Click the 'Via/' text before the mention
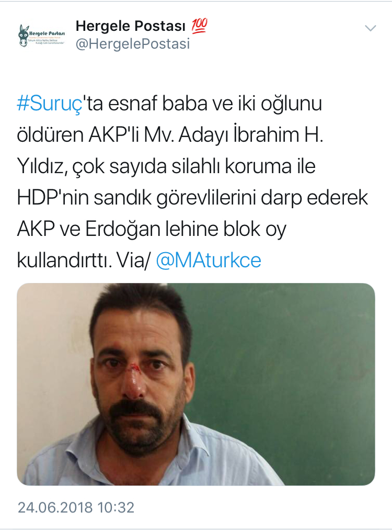The image size is (392, 532). pyautogui.click(x=133, y=261)
